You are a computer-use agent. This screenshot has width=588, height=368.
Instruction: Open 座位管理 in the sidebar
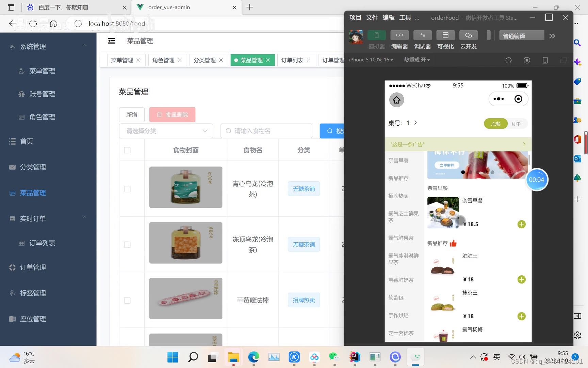tap(48, 319)
